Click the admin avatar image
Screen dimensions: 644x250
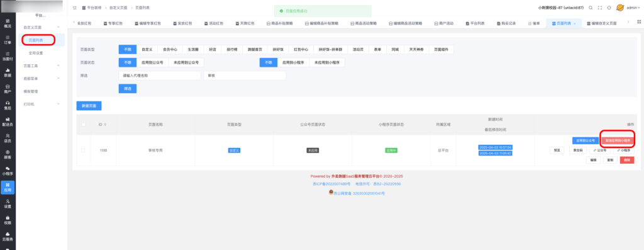tap(620, 8)
